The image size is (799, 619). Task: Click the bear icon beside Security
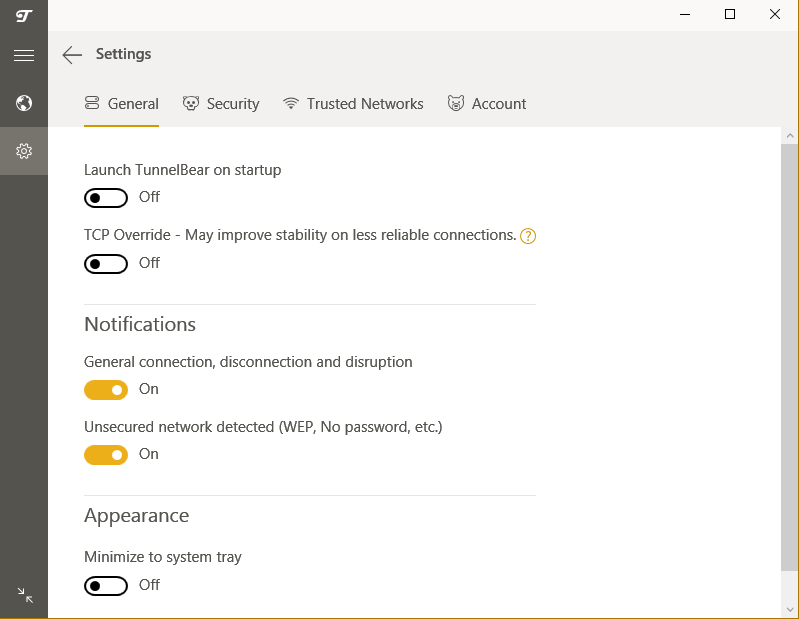[191, 104]
